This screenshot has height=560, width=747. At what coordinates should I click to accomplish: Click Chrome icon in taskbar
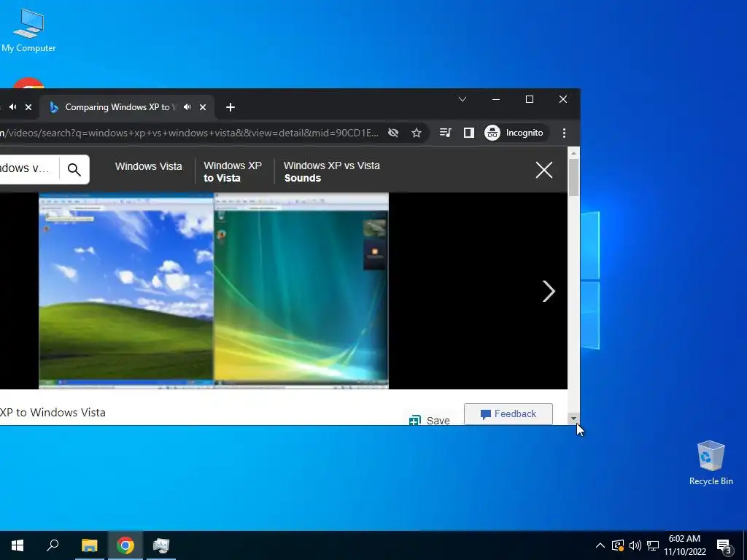(x=125, y=545)
